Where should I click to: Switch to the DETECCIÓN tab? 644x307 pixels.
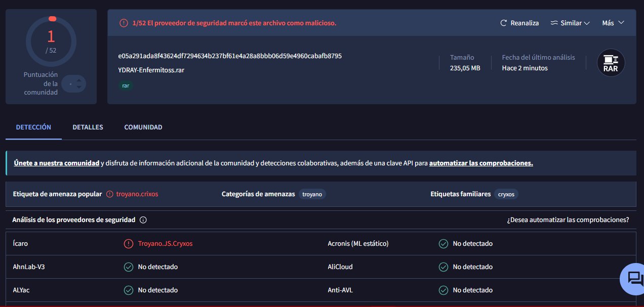tap(33, 127)
